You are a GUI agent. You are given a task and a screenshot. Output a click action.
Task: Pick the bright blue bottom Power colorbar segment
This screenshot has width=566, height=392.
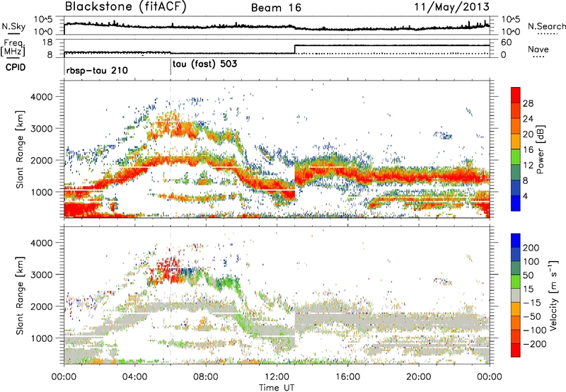coord(516,203)
